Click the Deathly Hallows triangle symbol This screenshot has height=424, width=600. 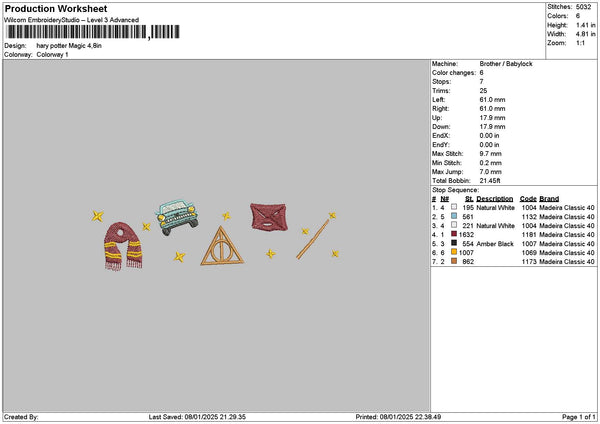[222, 246]
